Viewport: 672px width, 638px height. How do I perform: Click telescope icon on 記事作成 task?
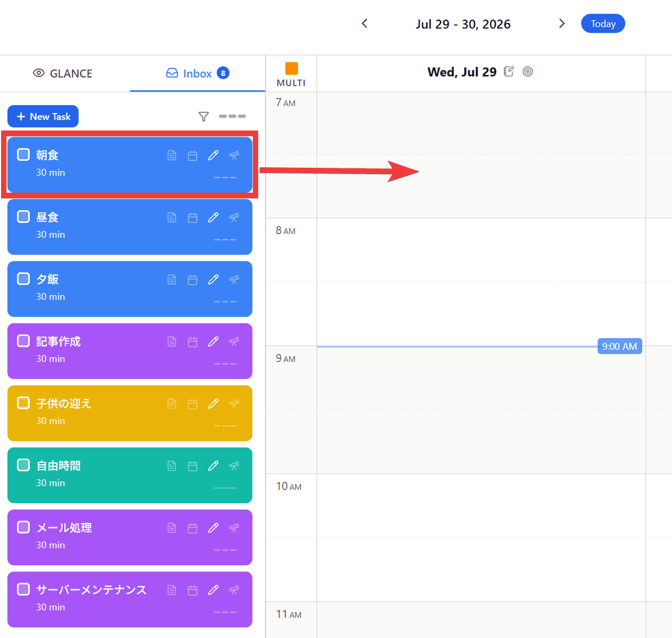pos(234,342)
